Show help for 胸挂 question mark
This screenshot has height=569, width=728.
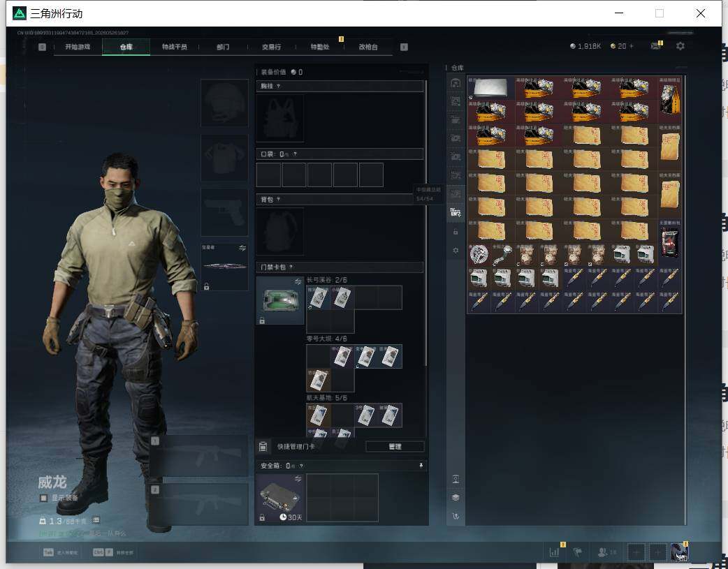(278, 87)
